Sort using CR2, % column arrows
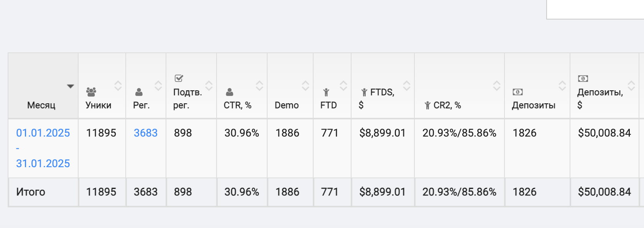644x228 pixels. pos(497,86)
